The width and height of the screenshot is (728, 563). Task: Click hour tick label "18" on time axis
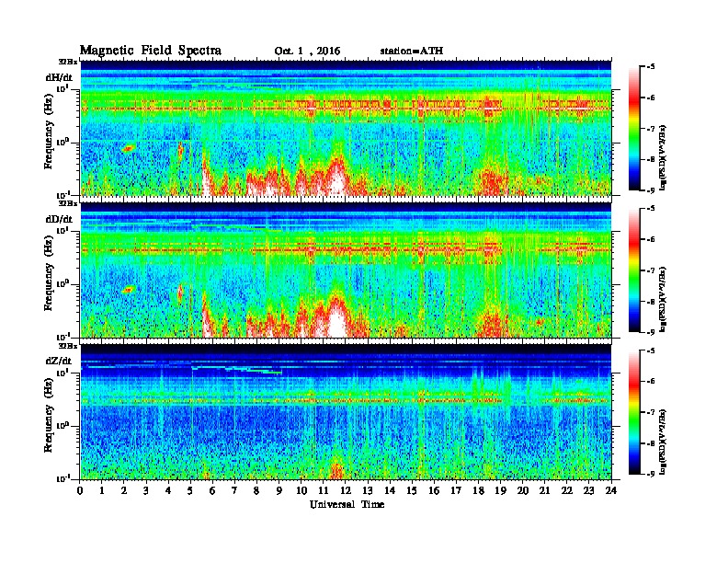coord(478,491)
